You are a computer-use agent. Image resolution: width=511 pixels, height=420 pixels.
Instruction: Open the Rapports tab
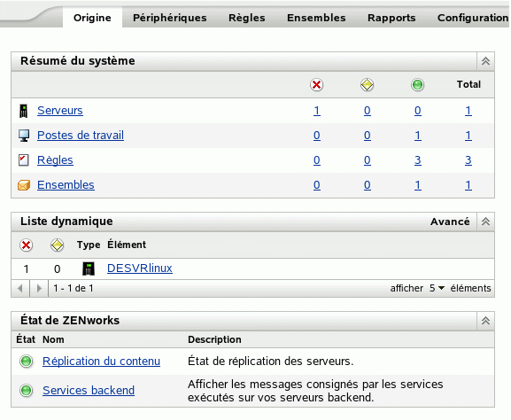click(391, 18)
